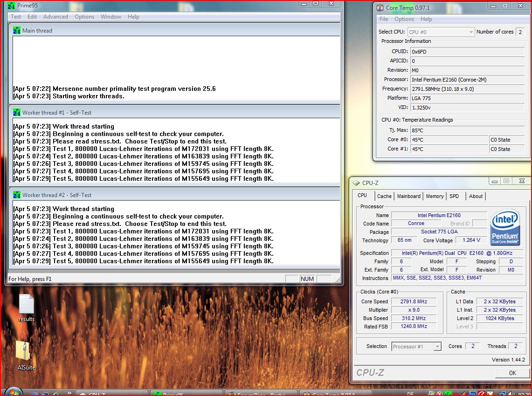
Task: Click the Bus Speed value 310.2 MHz
Action: (x=414, y=318)
